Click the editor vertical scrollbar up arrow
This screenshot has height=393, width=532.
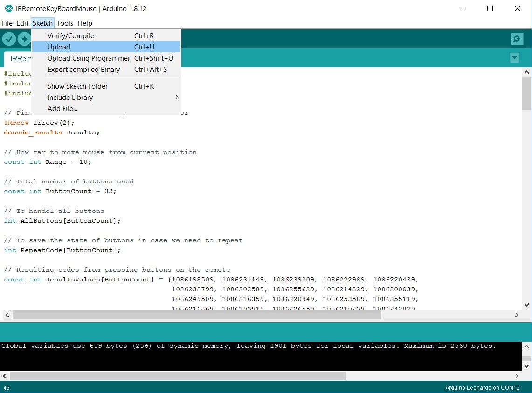point(526,72)
